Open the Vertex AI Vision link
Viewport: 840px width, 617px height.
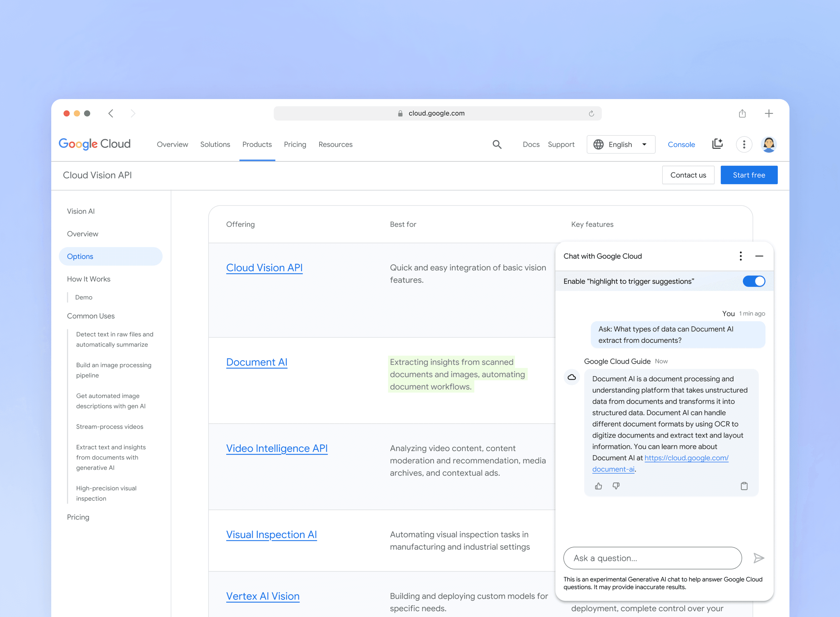263,597
